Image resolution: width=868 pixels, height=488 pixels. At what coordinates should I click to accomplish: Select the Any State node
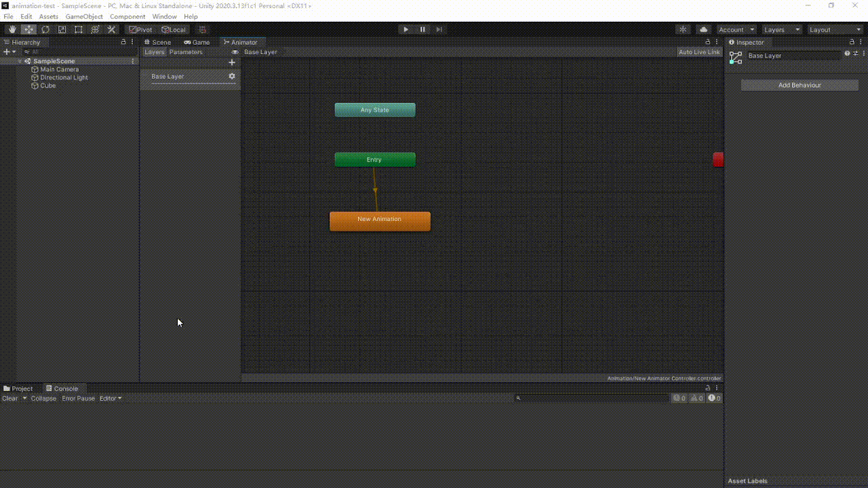tap(375, 110)
